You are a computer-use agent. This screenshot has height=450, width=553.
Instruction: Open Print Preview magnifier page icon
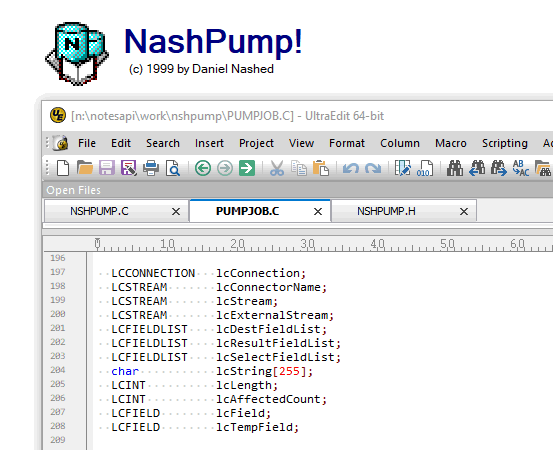pyautogui.click(x=173, y=168)
